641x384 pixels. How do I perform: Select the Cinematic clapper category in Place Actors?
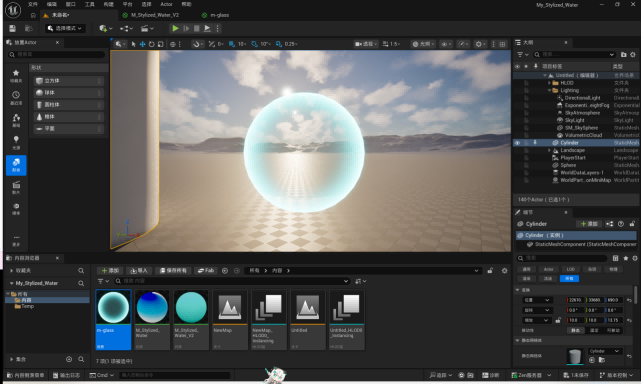16,187
